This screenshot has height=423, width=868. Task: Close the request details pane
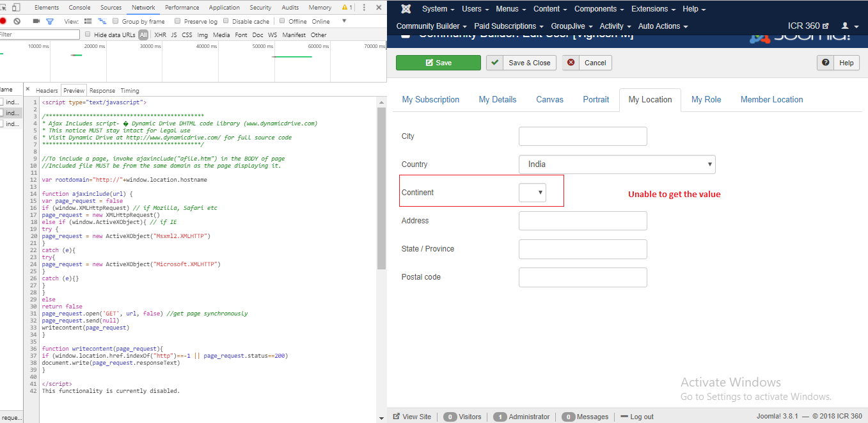[x=28, y=90]
